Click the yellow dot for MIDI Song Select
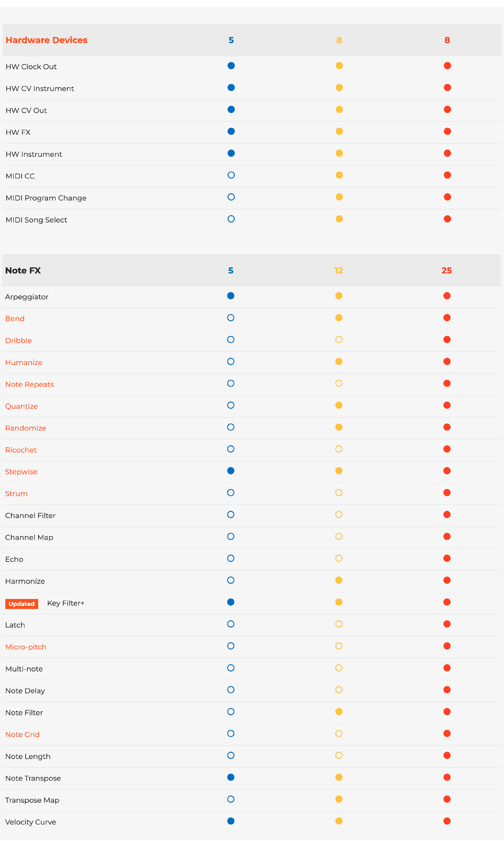 tap(339, 219)
